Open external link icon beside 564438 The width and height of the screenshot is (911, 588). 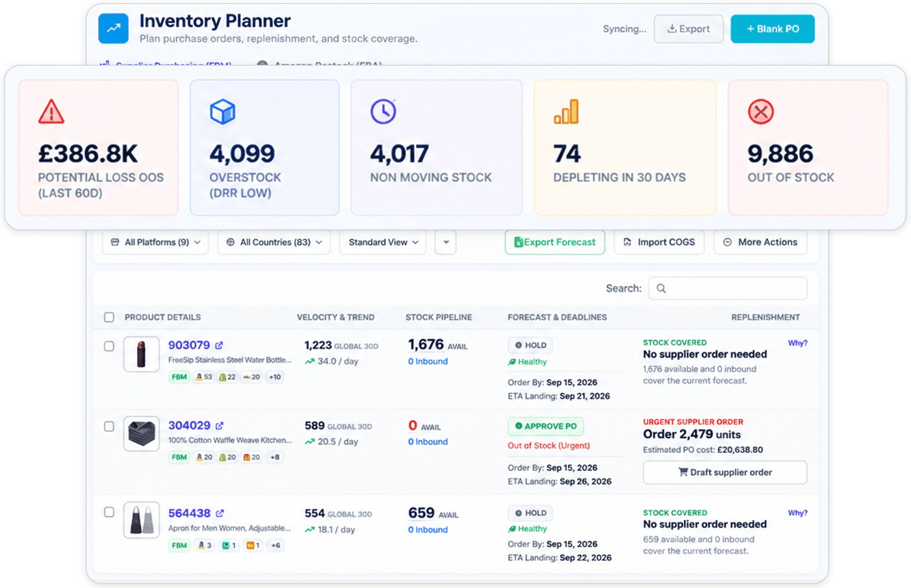click(220, 513)
